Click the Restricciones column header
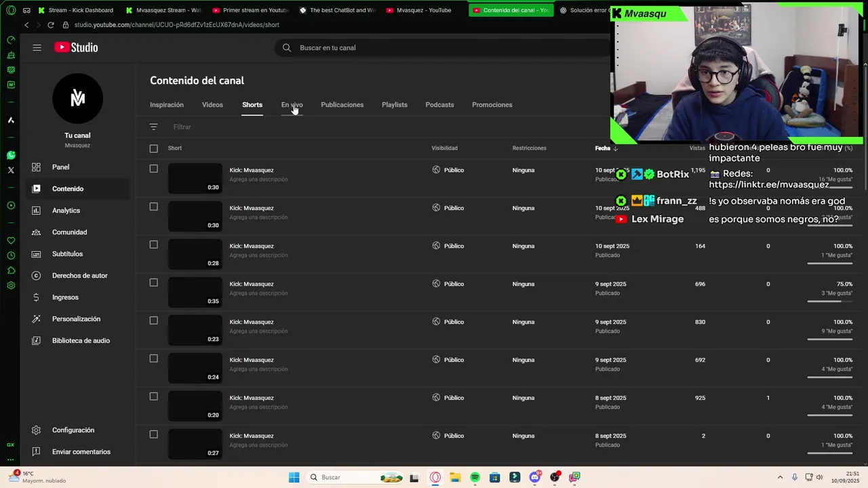 click(529, 148)
